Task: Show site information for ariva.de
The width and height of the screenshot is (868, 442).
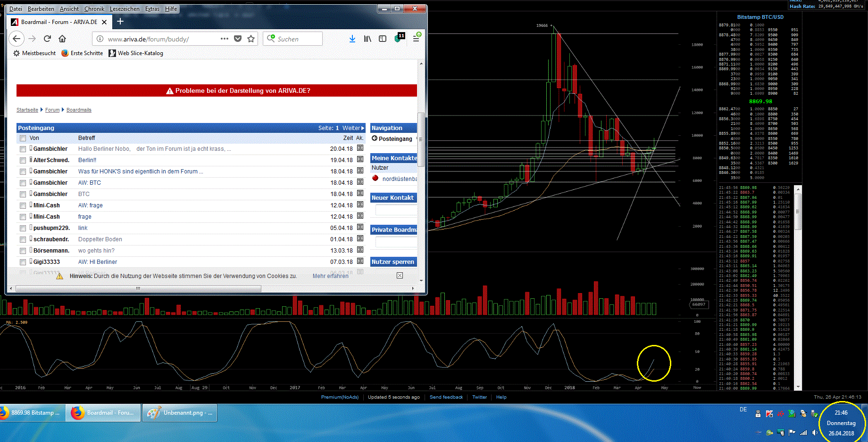Action: pos(100,39)
